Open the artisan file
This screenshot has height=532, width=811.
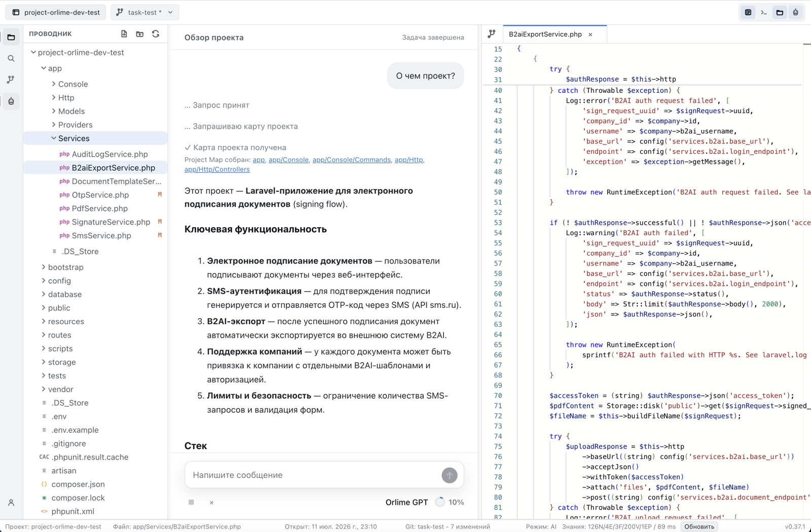click(96, 471)
